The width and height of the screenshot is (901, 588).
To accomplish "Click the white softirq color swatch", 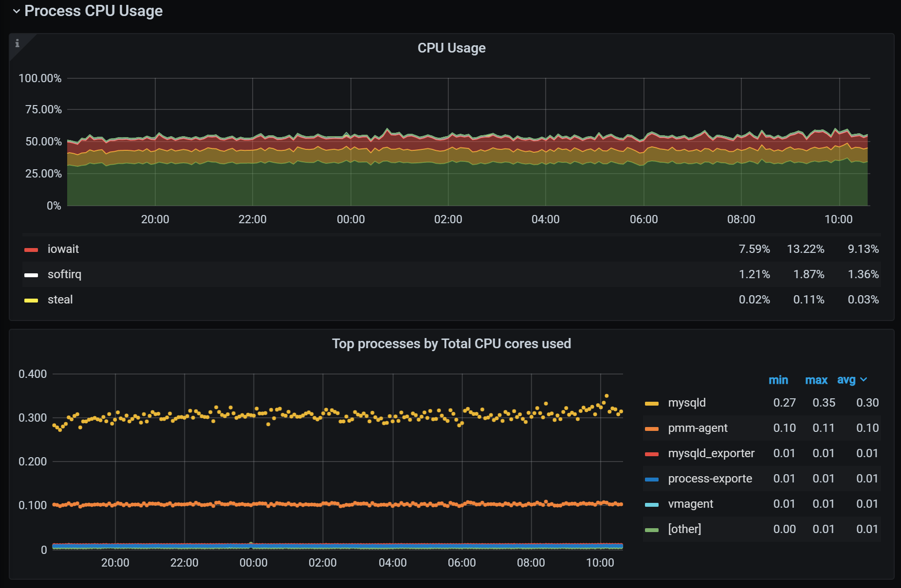I will 31,275.
